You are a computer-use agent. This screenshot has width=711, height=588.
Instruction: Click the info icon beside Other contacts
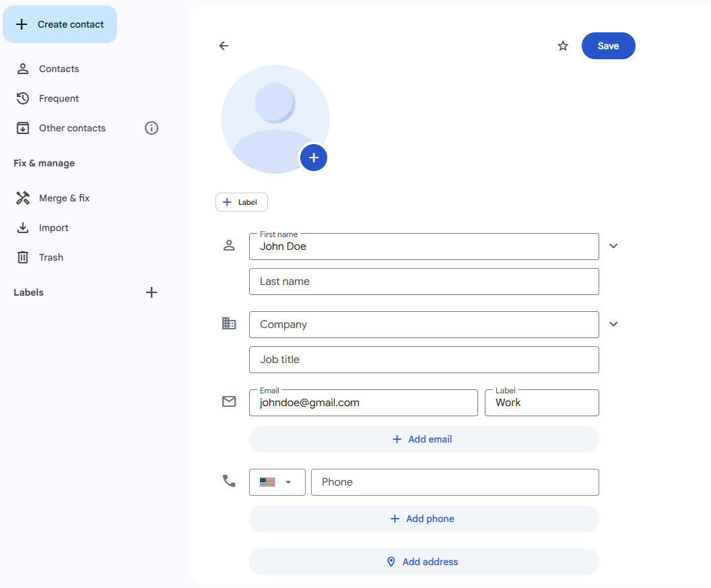(151, 128)
